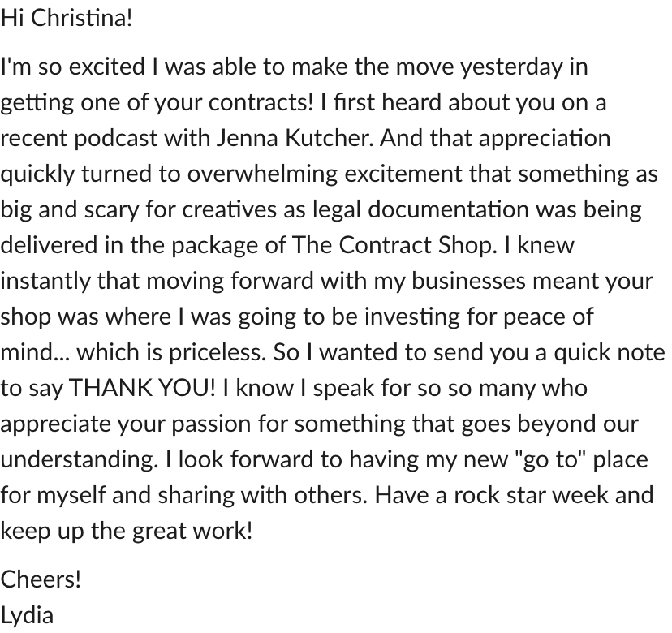The height and width of the screenshot is (633, 672).
Task: Click the word 'businesses' in the message
Action: (468, 282)
